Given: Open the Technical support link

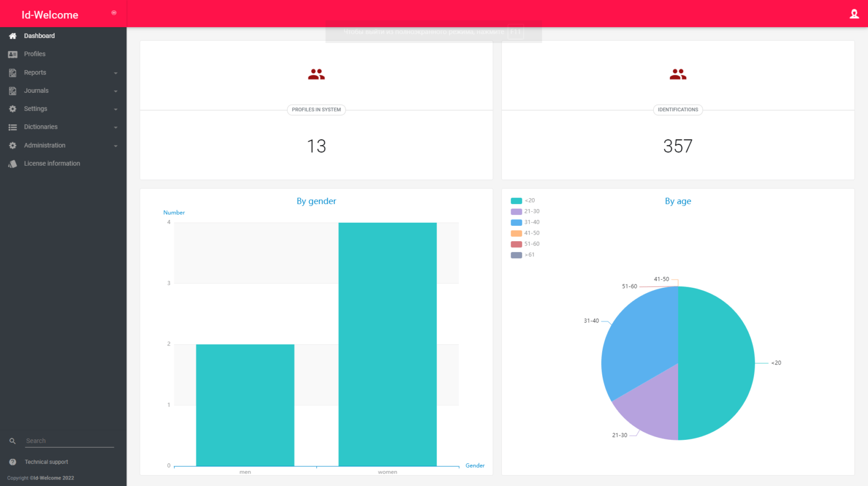Looking at the screenshot, I should tap(46, 462).
